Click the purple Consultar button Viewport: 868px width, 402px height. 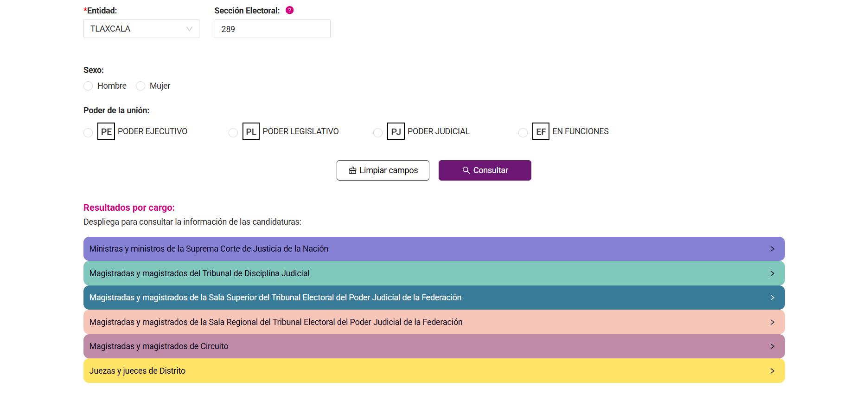coord(485,170)
